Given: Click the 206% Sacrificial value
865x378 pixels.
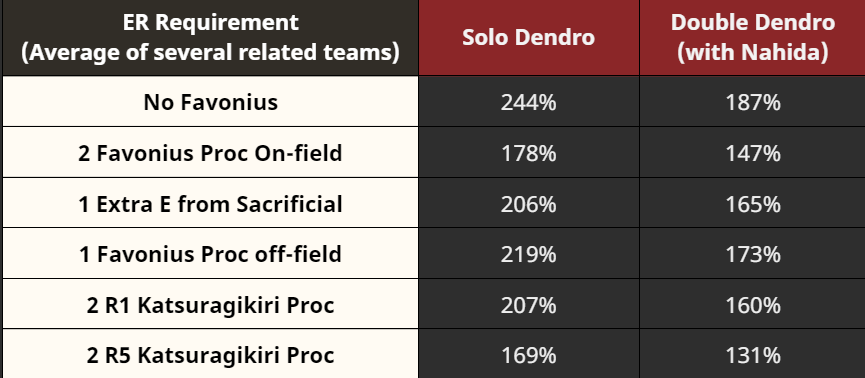Looking at the screenshot, I should [528, 203].
